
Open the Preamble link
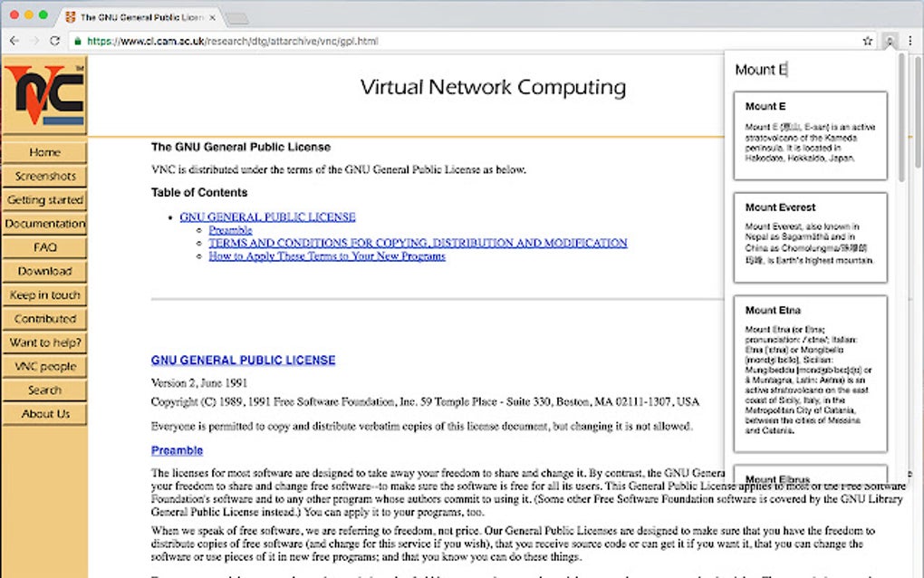click(x=230, y=229)
